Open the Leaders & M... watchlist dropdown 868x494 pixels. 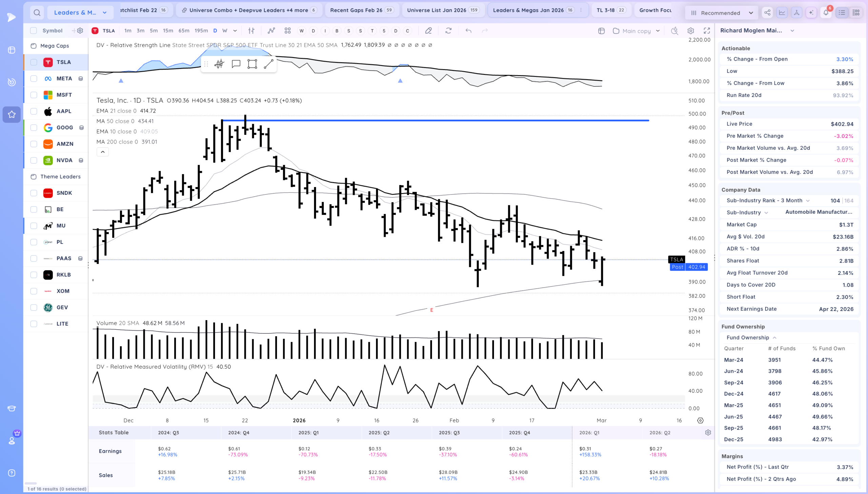pos(80,13)
